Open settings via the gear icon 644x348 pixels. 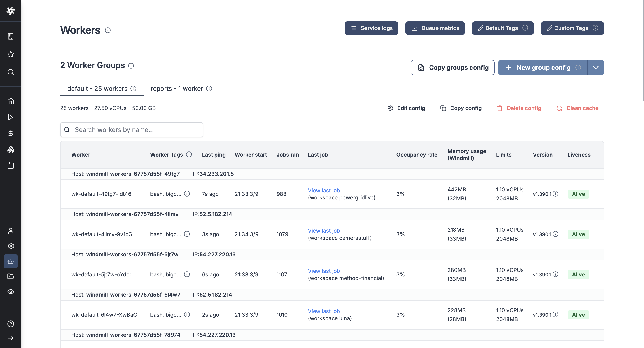(x=11, y=246)
